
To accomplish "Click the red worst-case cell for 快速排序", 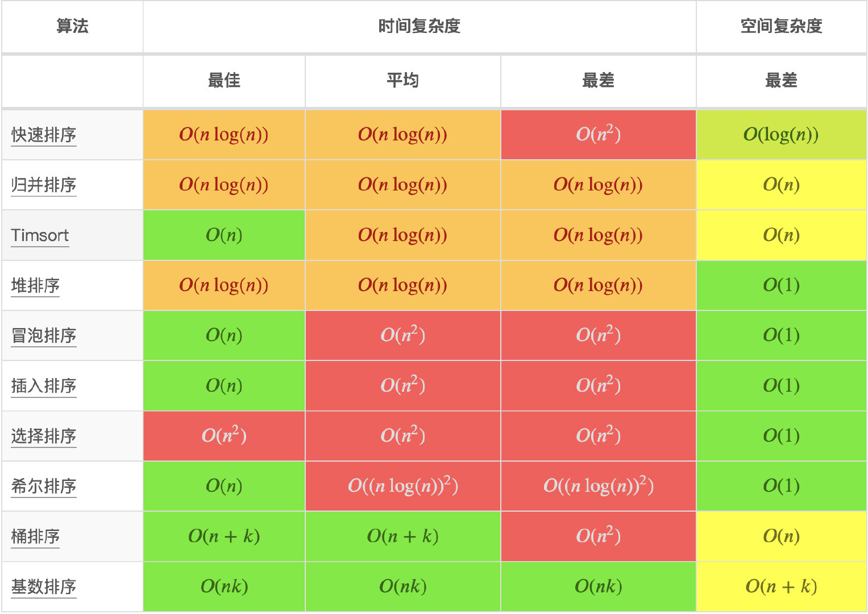I will click(x=599, y=135).
